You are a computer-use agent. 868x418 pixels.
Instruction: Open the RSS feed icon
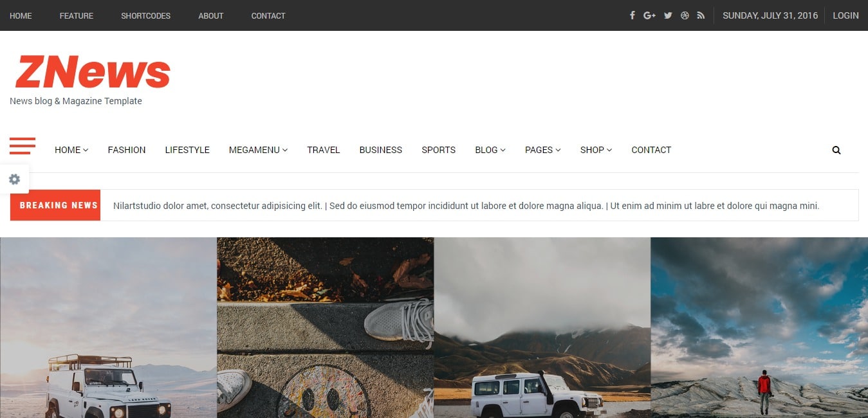click(701, 15)
